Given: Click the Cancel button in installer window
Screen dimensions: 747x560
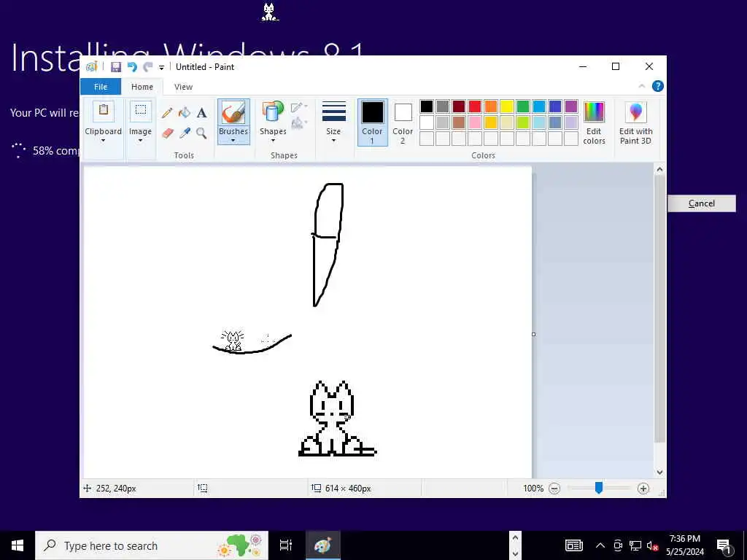Looking at the screenshot, I should (x=701, y=203).
